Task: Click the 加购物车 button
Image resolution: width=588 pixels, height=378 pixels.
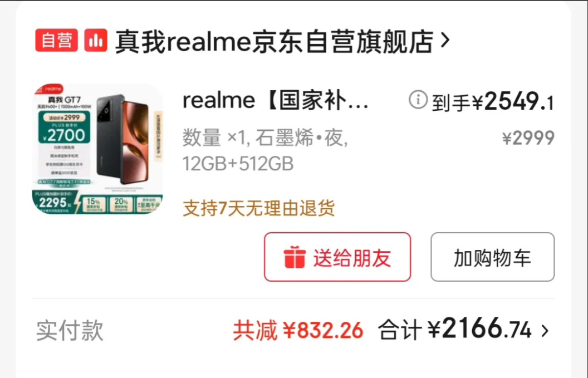Action: coord(492,257)
